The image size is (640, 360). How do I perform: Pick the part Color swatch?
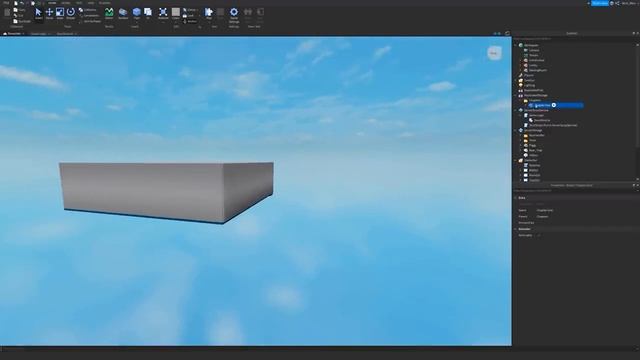(x=176, y=12)
